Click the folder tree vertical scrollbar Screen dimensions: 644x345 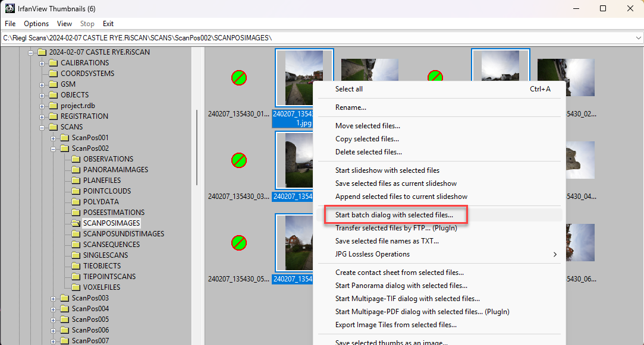tap(197, 148)
